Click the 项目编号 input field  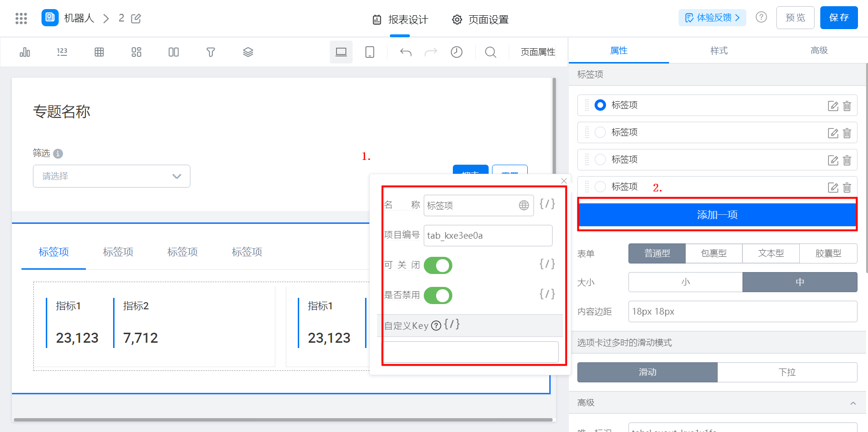coord(488,235)
